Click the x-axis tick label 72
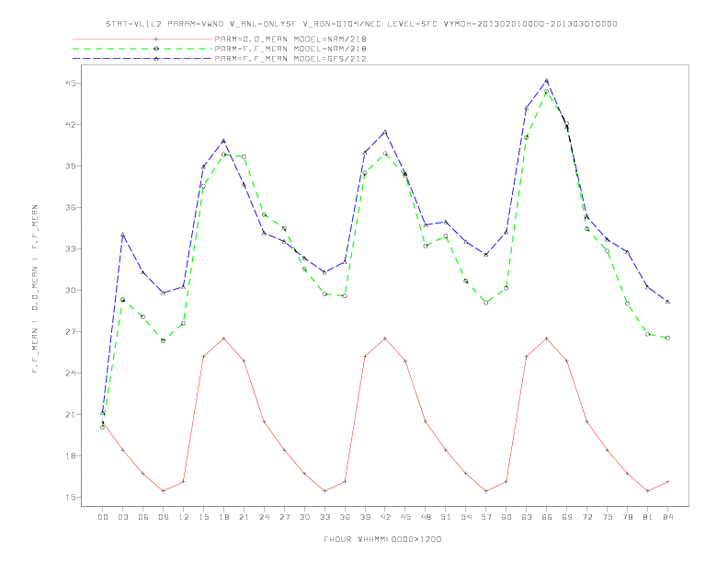The height and width of the screenshot is (563, 728). [x=586, y=517]
